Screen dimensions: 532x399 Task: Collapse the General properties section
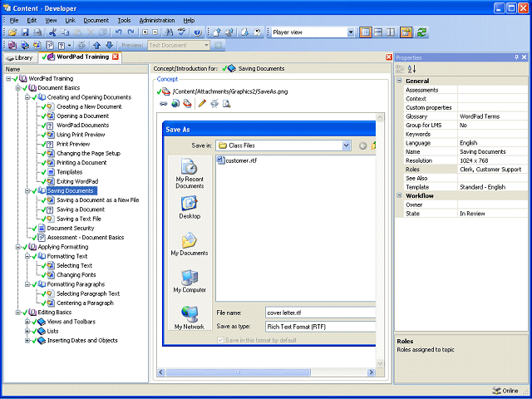tap(399, 81)
